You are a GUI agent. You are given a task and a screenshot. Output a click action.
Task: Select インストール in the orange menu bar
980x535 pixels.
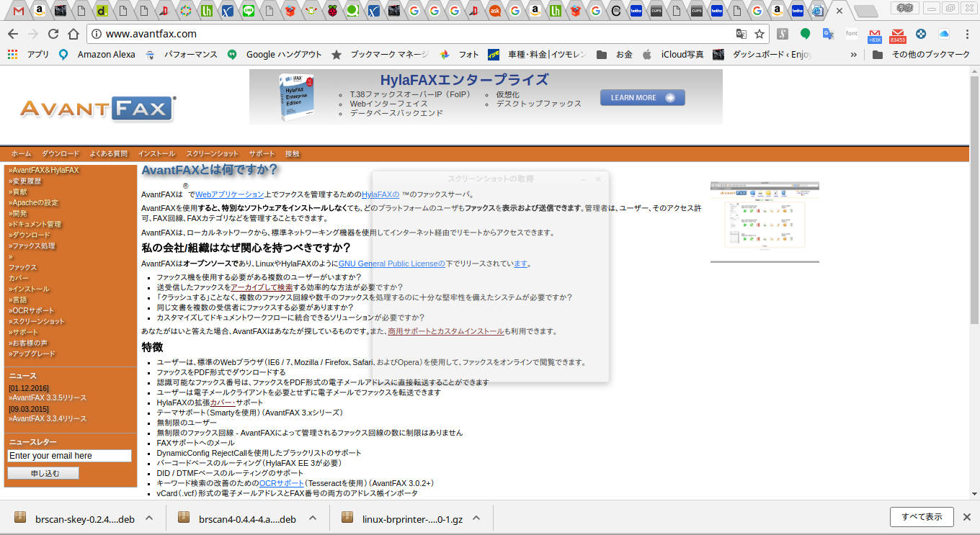coord(156,154)
